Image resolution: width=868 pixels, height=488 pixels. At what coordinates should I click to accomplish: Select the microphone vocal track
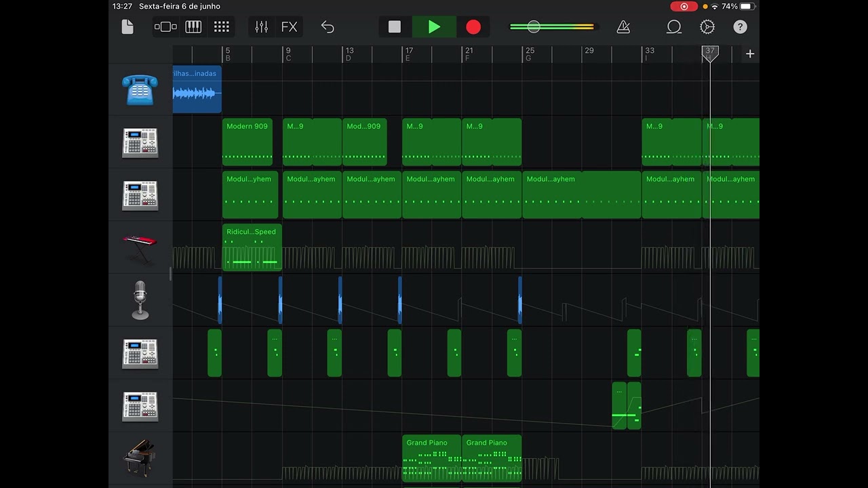point(140,301)
